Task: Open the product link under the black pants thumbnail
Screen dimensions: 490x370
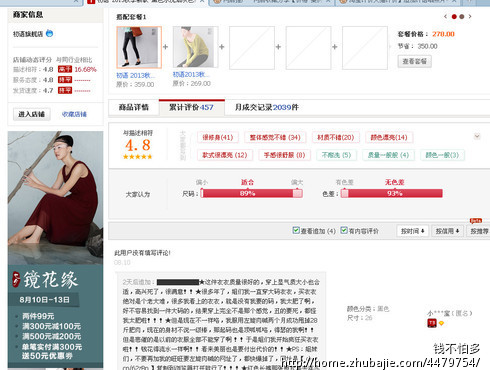Action: click(135, 76)
